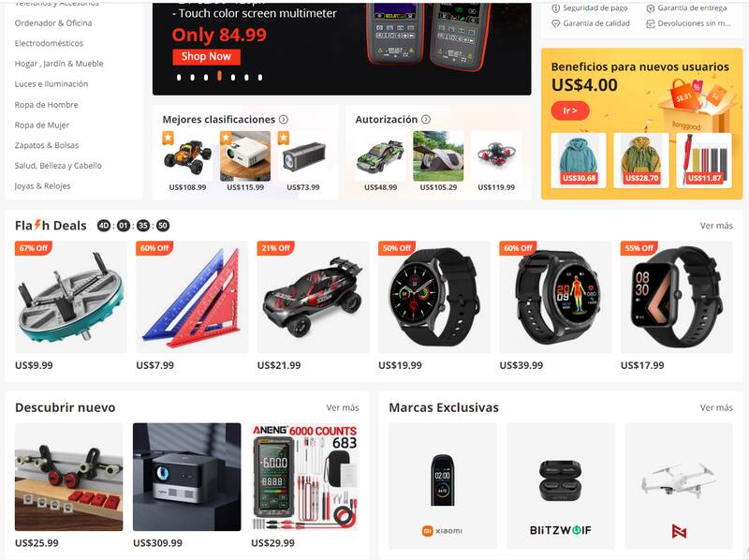This screenshot has height=560, width=749.
Task: Open the info icon beside Mejores clasificaciones
Action: click(x=284, y=120)
